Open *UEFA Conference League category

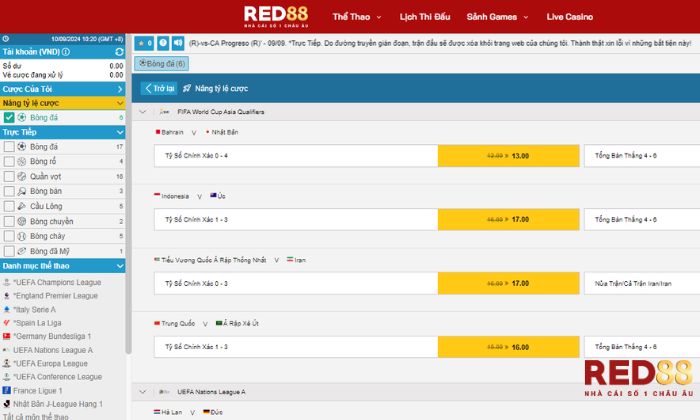[57, 377]
